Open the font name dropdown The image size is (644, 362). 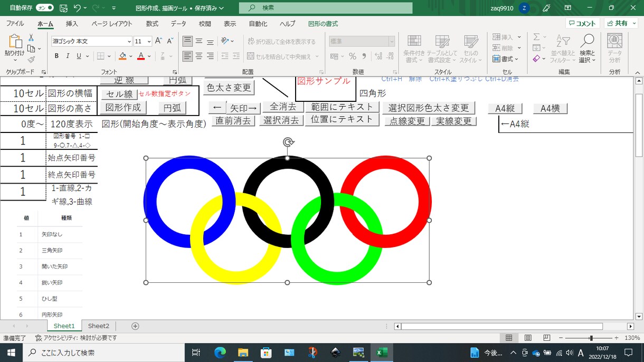coord(129,41)
